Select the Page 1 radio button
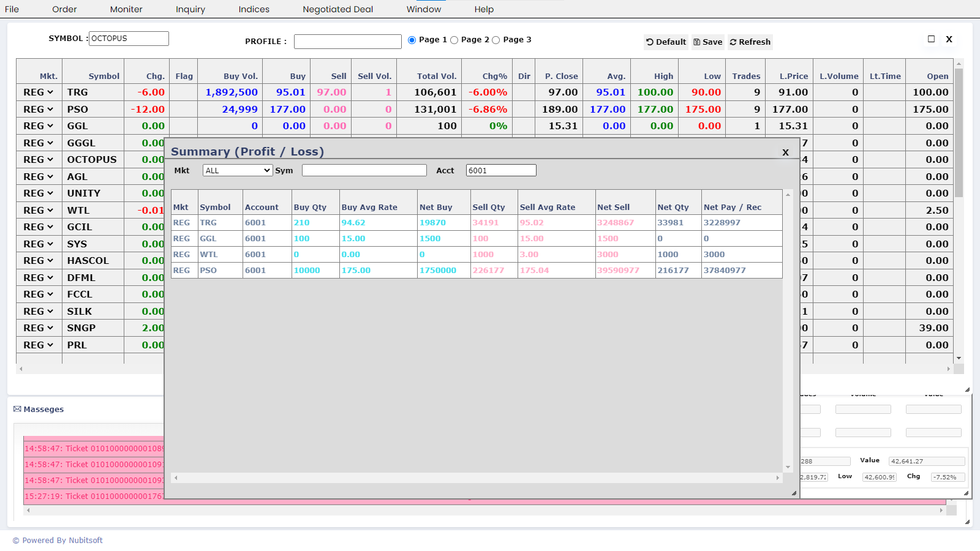 pyautogui.click(x=412, y=40)
